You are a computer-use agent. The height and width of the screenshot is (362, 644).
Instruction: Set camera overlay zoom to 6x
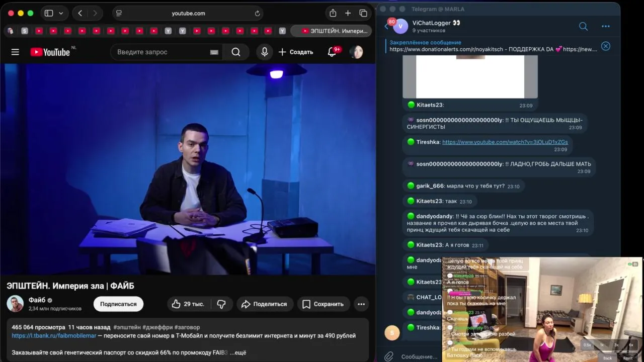click(631, 345)
